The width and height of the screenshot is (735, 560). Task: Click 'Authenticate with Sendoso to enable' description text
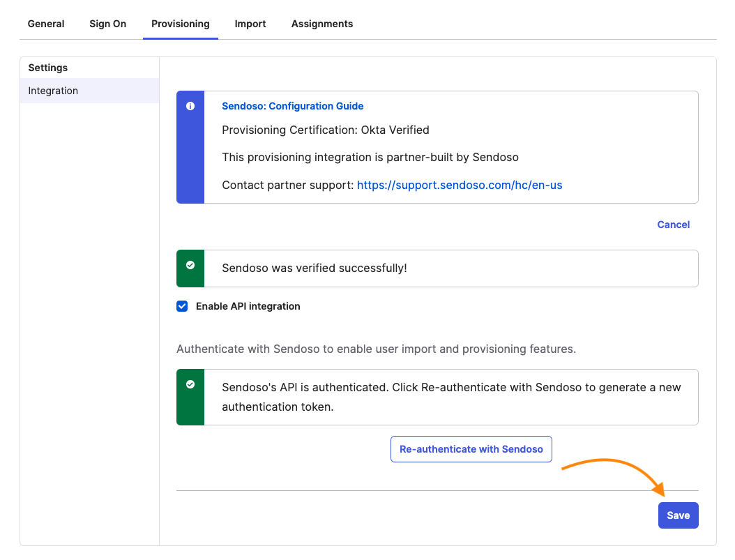pyautogui.click(x=376, y=349)
